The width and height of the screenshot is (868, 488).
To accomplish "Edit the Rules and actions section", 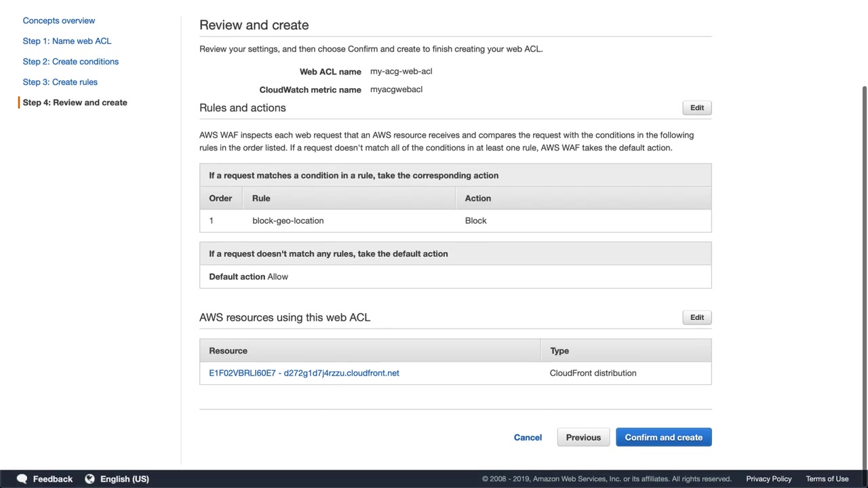I will pyautogui.click(x=696, y=108).
